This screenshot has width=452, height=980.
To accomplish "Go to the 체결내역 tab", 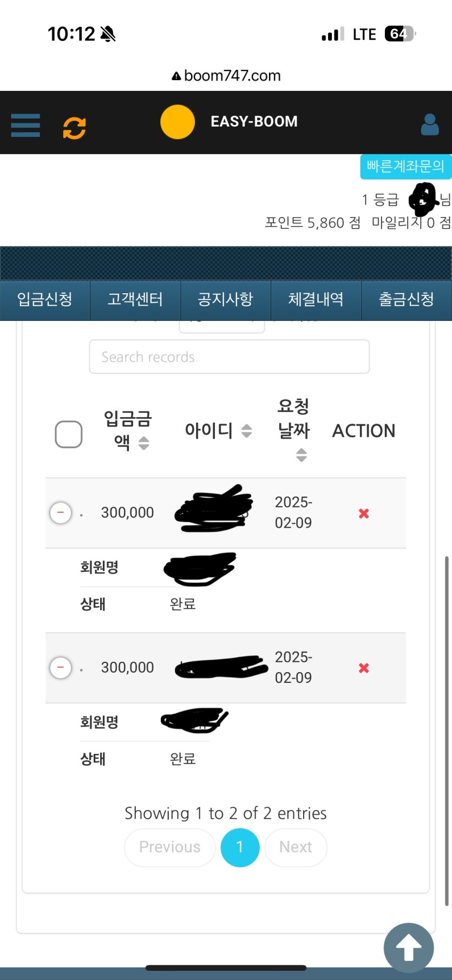I will tap(316, 300).
